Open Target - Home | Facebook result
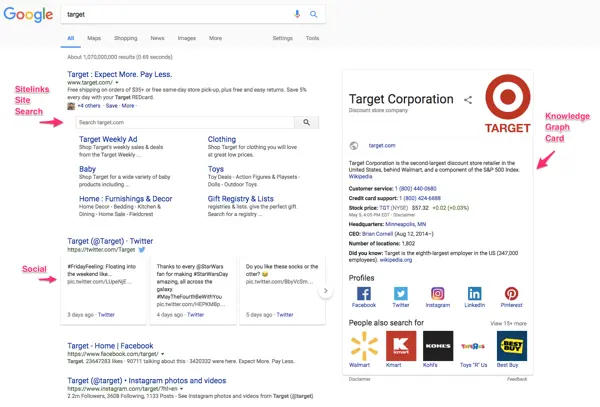The image size is (600, 407). (110, 346)
